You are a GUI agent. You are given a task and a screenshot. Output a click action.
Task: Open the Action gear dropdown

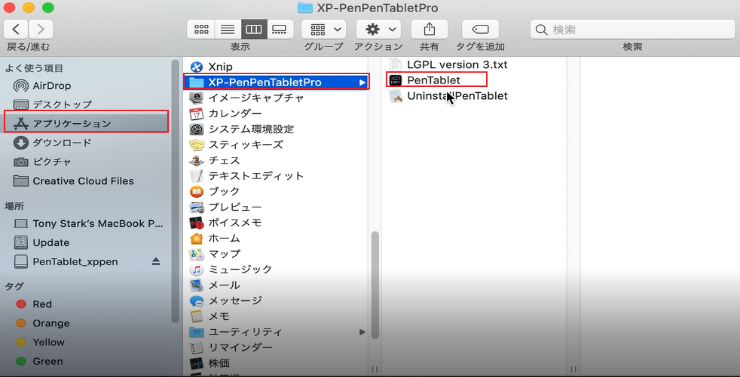click(x=378, y=29)
